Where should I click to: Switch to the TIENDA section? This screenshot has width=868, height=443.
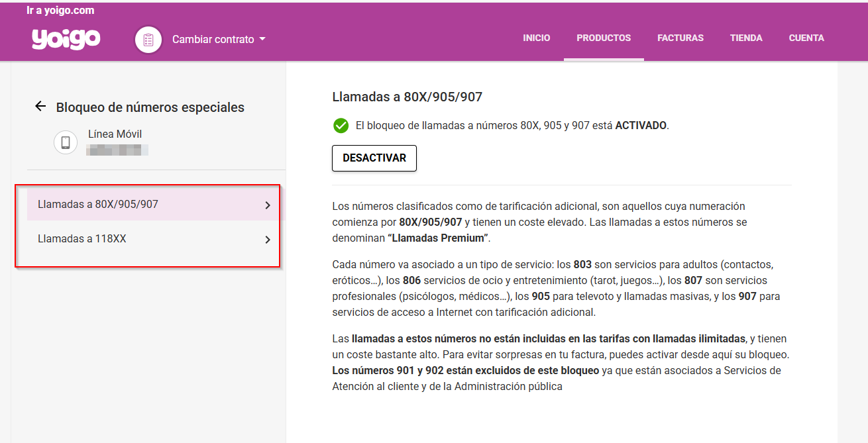click(746, 38)
